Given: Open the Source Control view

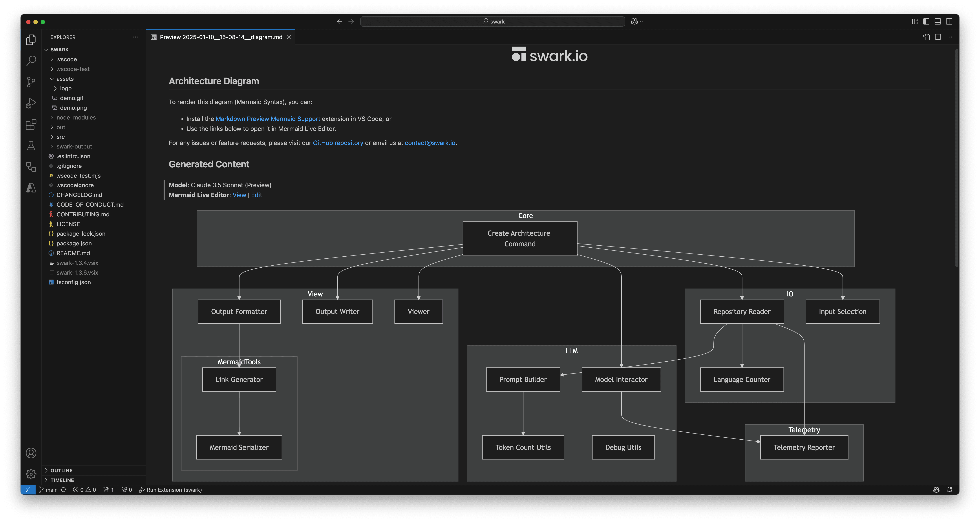Looking at the screenshot, I should click(x=31, y=82).
